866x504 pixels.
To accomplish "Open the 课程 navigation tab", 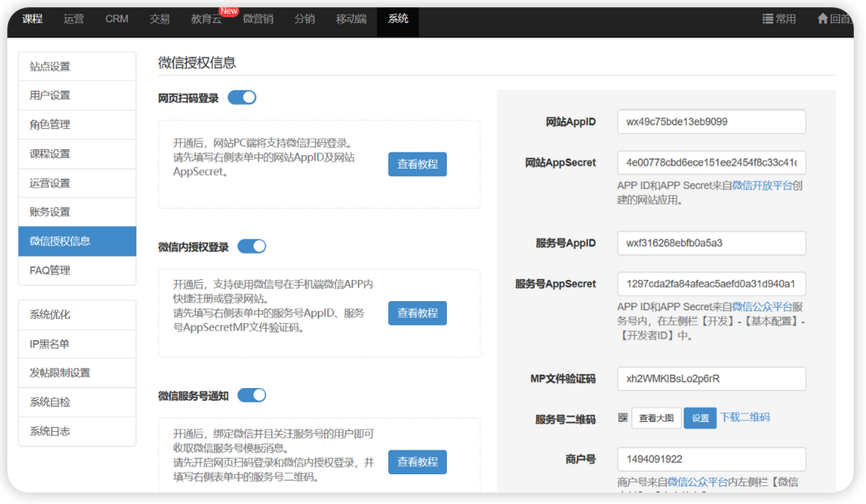I will tap(32, 19).
